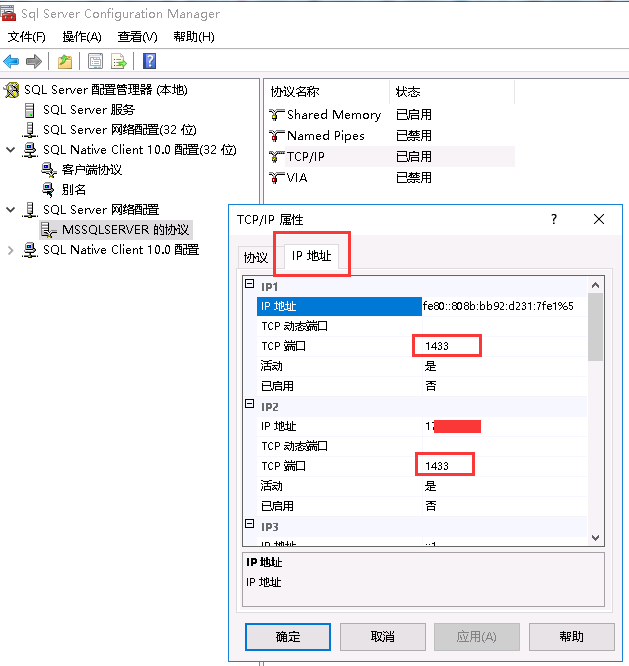
Task: Click the SQL Server 网络配置 node icon
Action: pos(30,210)
